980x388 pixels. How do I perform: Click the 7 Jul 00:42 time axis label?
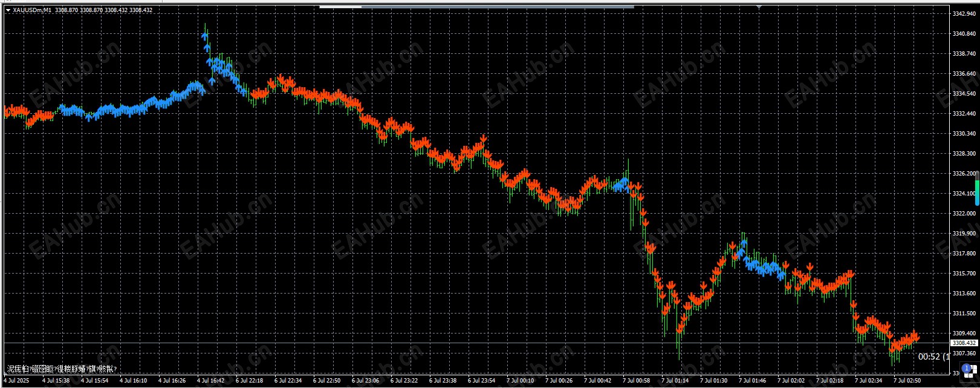(597, 381)
